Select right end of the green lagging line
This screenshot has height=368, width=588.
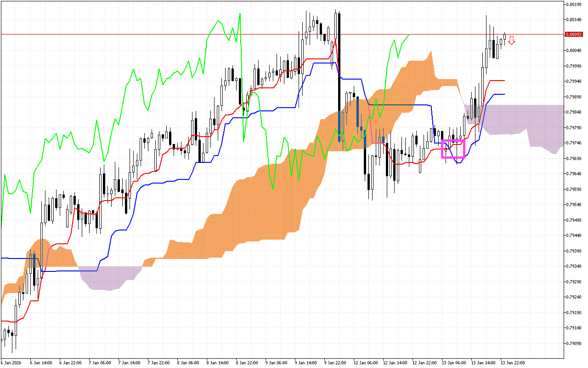[x=408, y=34]
